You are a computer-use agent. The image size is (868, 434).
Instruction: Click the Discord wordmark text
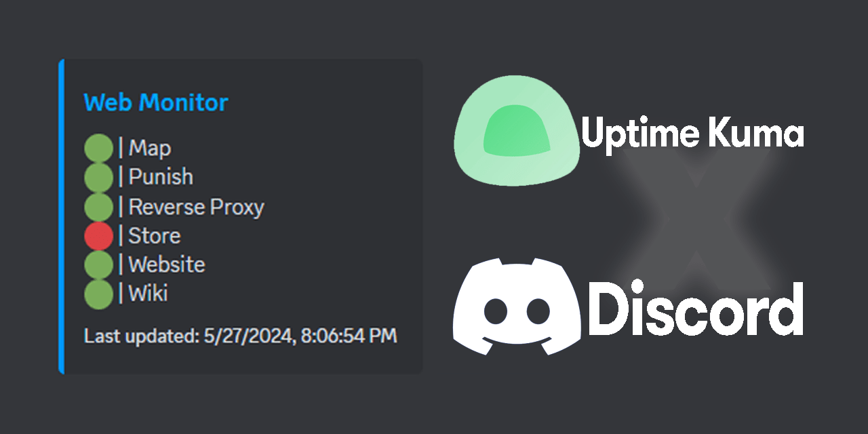696,309
